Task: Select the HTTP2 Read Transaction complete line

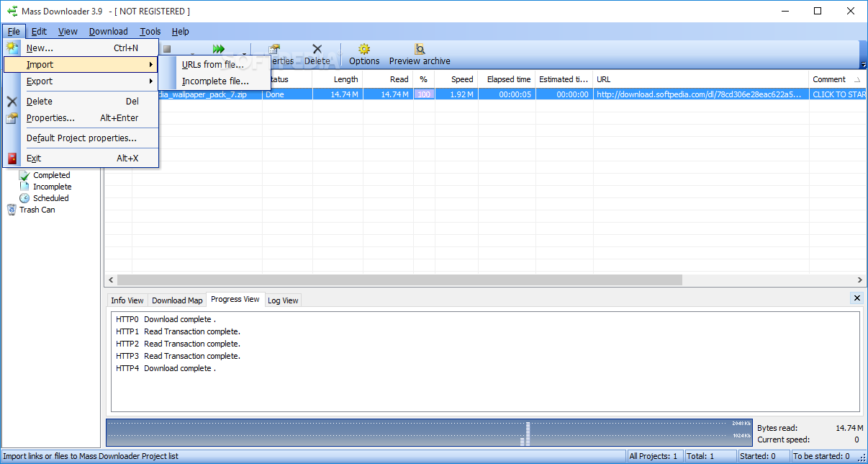Action: [x=178, y=344]
